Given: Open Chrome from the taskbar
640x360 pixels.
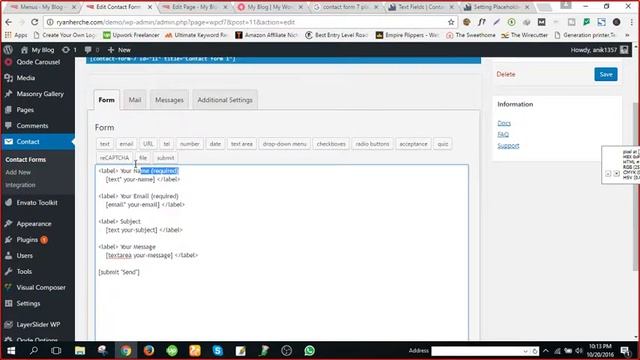Looking at the screenshot, I should pos(126,351).
